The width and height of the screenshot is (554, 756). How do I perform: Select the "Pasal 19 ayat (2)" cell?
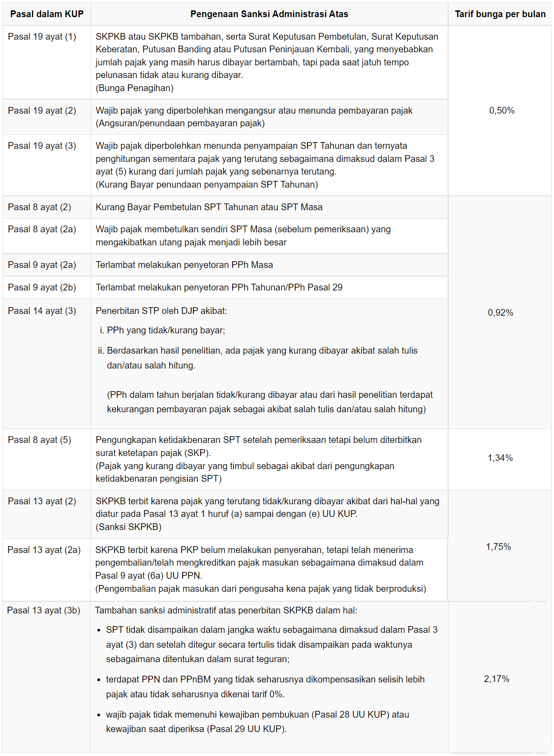(42, 111)
